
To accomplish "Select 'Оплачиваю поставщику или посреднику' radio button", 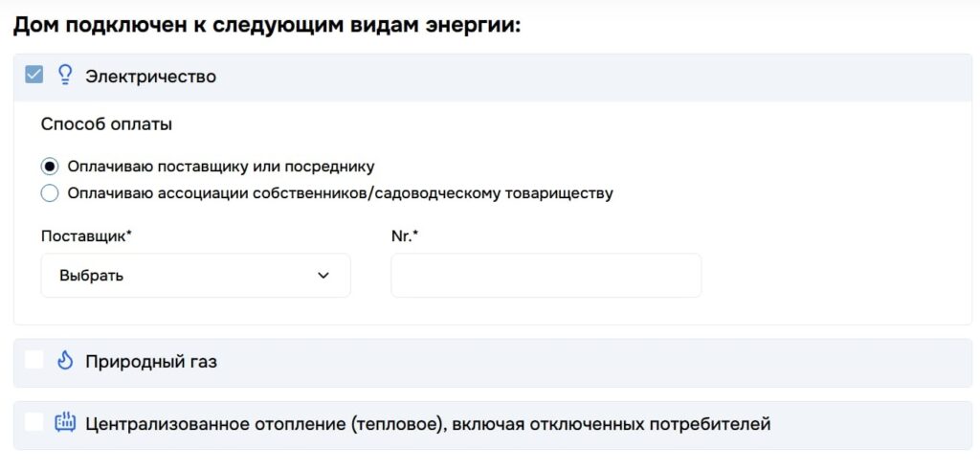I will click(50, 167).
